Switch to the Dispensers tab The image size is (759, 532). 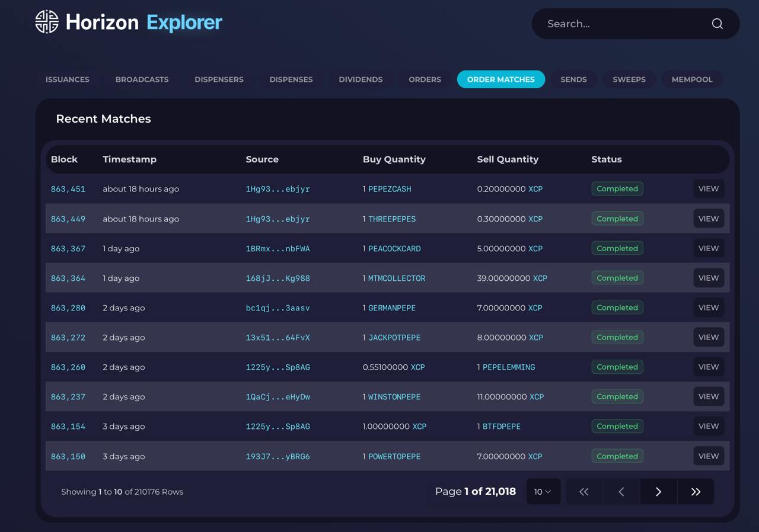pyautogui.click(x=219, y=79)
